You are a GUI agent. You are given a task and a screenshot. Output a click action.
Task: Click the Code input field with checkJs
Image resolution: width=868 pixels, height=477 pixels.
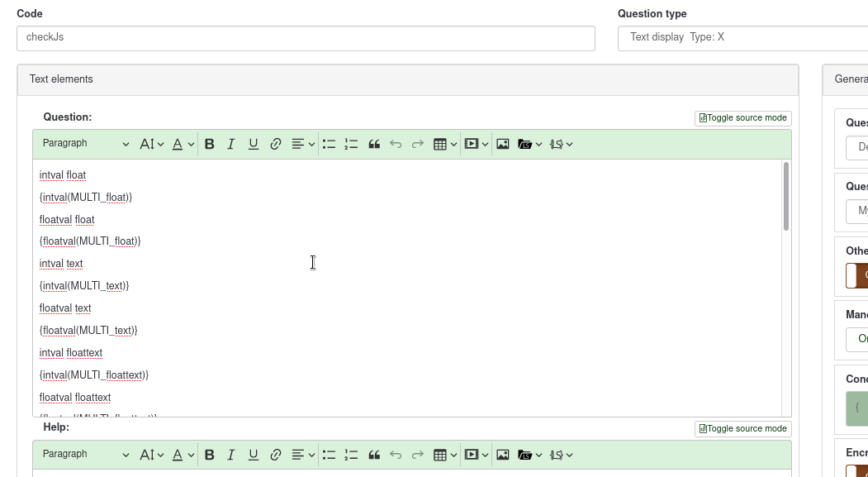coord(306,38)
